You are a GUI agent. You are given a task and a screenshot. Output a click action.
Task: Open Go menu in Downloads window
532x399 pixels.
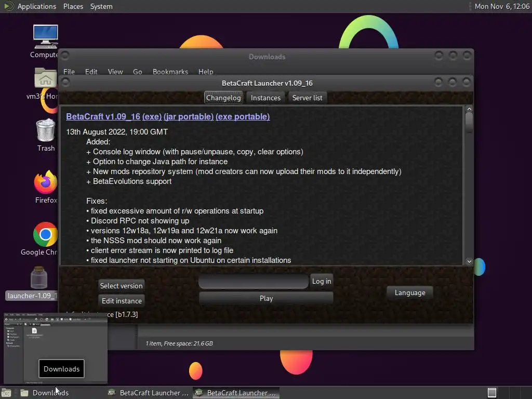click(x=137, y=72)
